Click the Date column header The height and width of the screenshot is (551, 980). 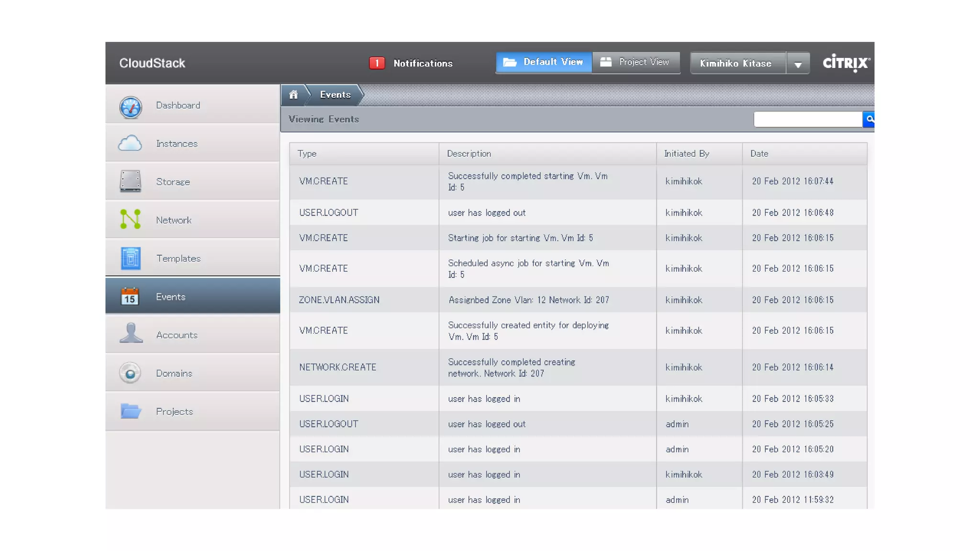759,154
